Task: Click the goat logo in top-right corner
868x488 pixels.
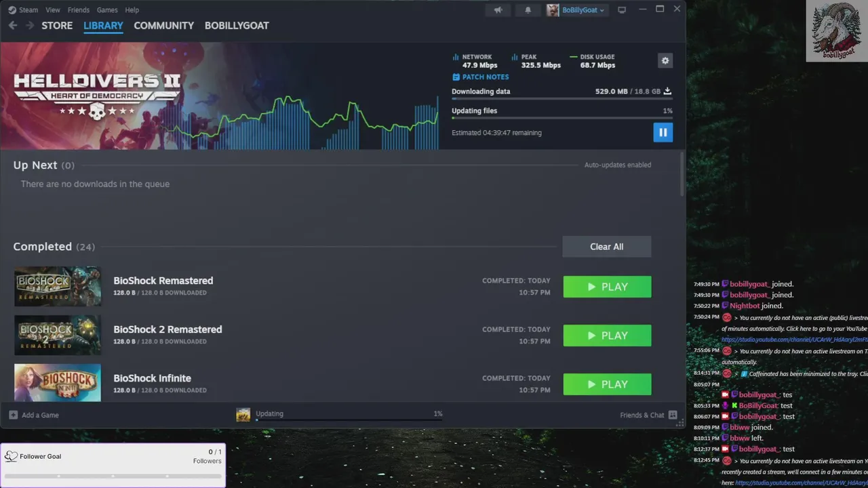Action: (x=837, y=31)
